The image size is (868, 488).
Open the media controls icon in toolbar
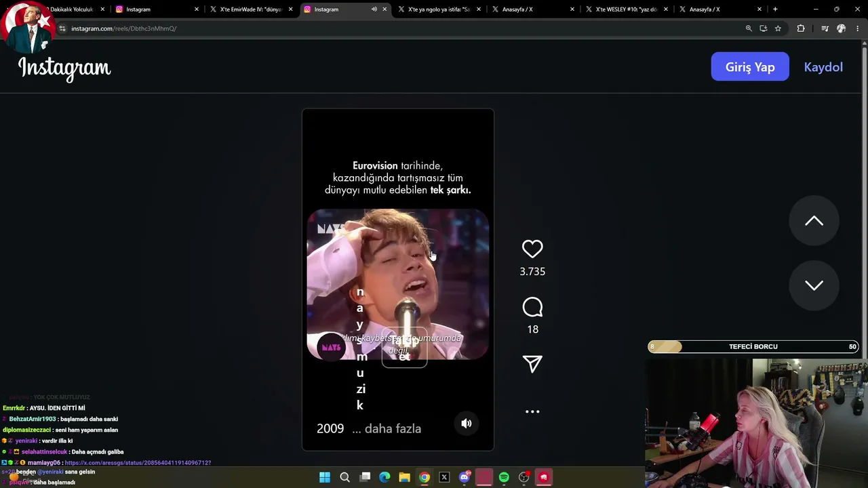pos(825,28)
